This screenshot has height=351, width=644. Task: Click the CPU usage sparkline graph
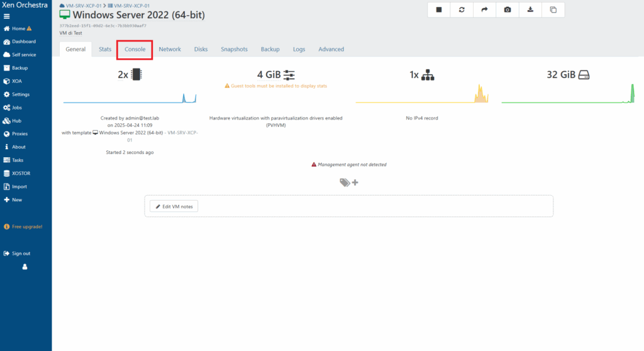pyautogui.click(x=130, y=98)
